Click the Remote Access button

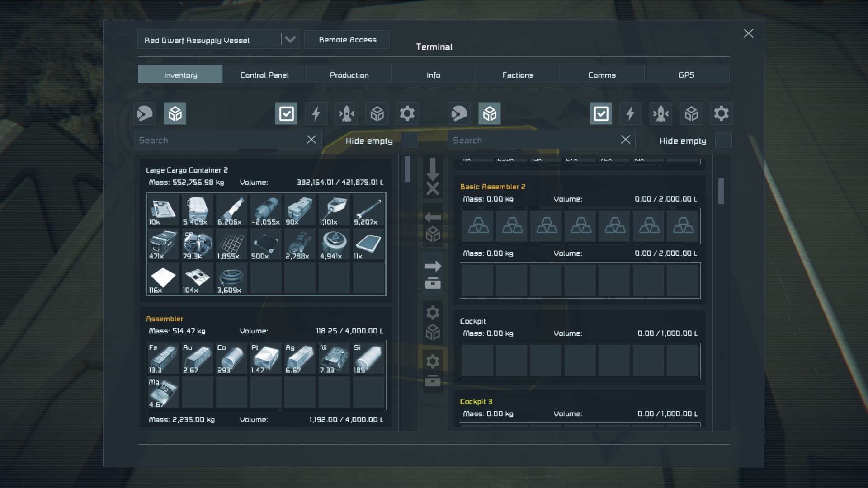pyautogui.click(x=347, y=40)
